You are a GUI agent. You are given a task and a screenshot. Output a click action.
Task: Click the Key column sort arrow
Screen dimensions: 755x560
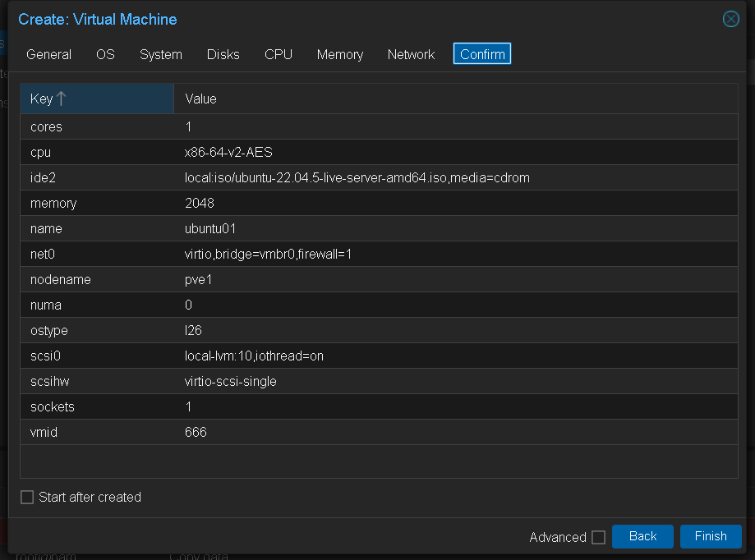click(61, 99)
